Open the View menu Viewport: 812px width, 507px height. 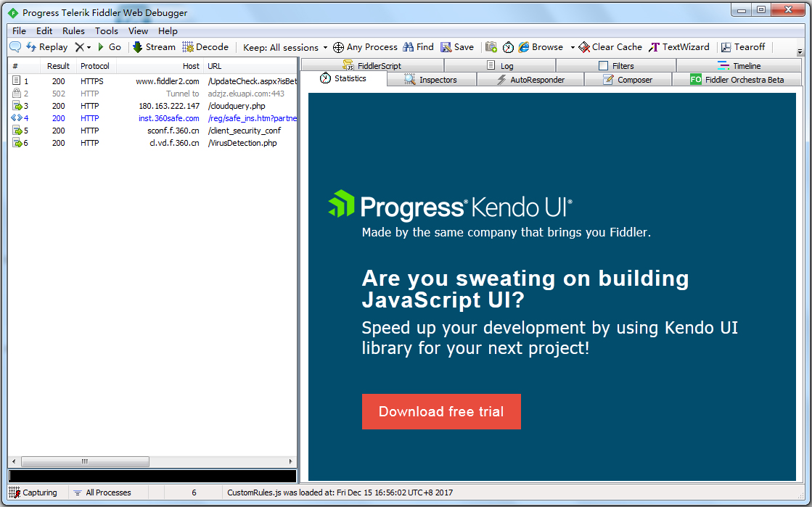tap(139, 31)
